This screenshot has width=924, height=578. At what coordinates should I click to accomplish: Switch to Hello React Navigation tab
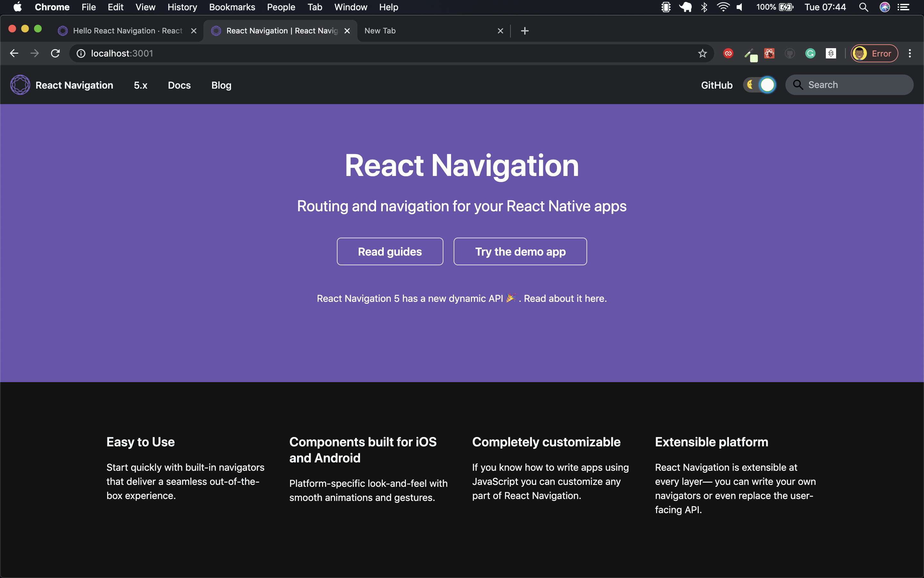(x=127, y=31)
